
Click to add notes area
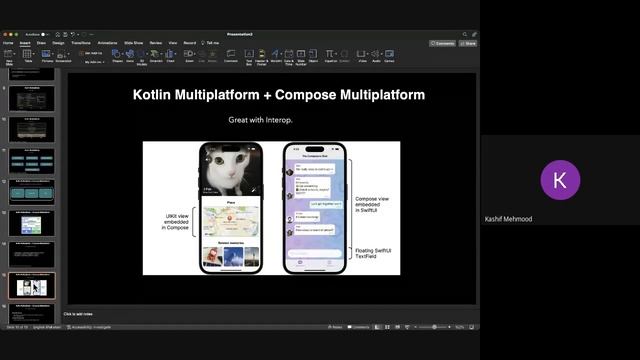pos(78,314)
